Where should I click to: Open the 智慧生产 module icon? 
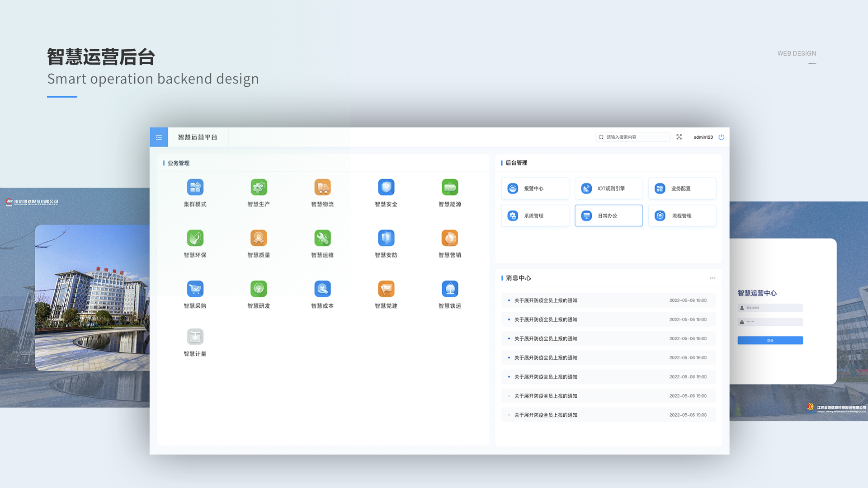258,188
